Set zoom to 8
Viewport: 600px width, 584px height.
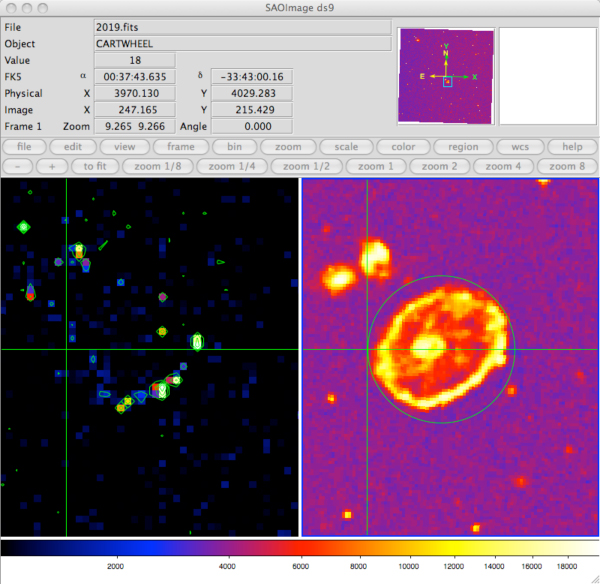pos(567,166)
